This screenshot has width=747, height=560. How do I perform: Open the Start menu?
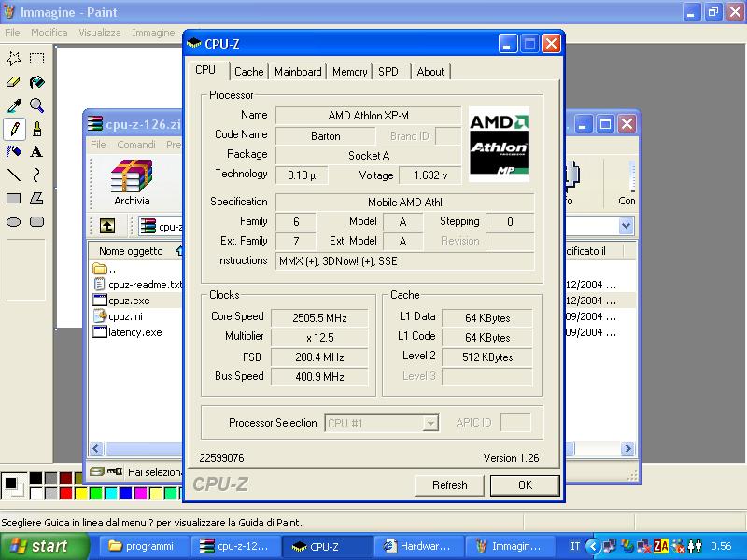(44, 546)
